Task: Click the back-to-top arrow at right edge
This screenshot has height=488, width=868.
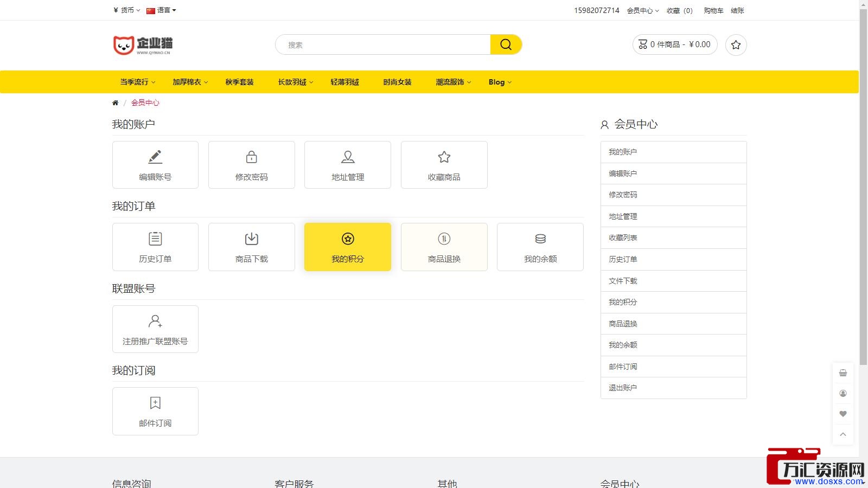Action: (843, 434)
